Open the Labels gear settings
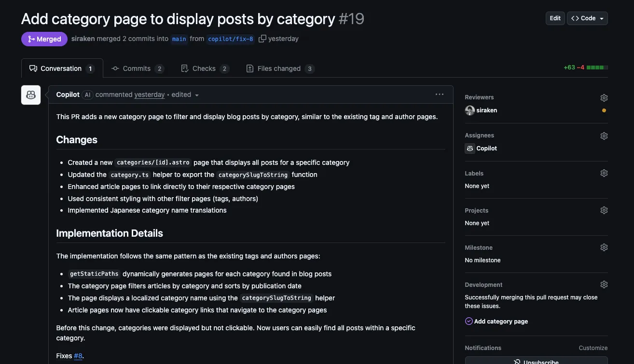 tap(604, 173)
